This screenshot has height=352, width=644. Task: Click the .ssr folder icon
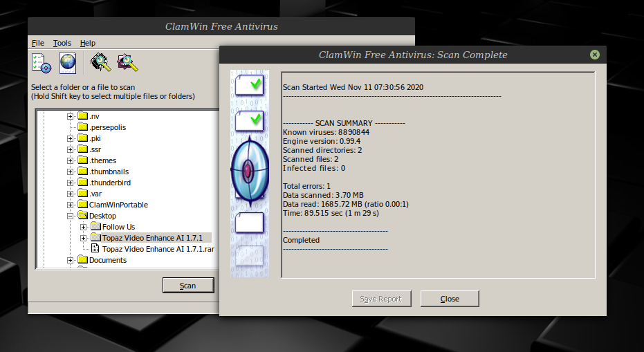(x=82, y=149)
